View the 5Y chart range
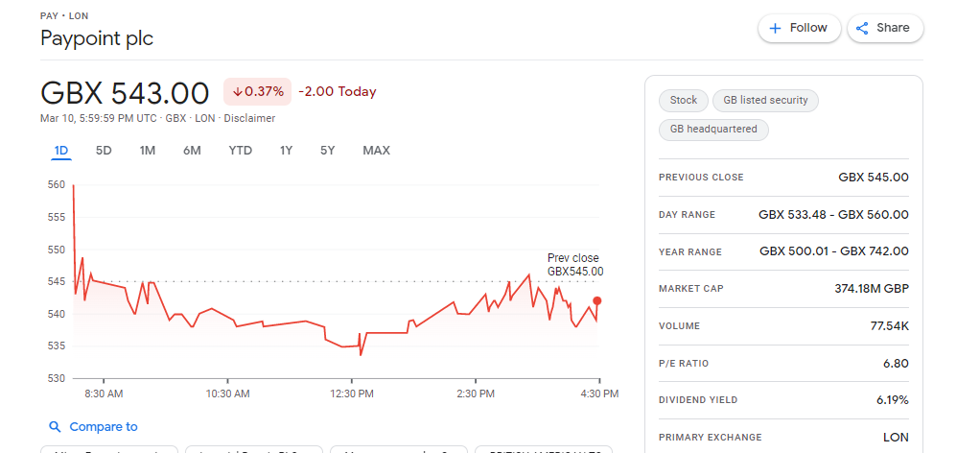Screen dimensions: 980x453 click(x=328, y=150)
